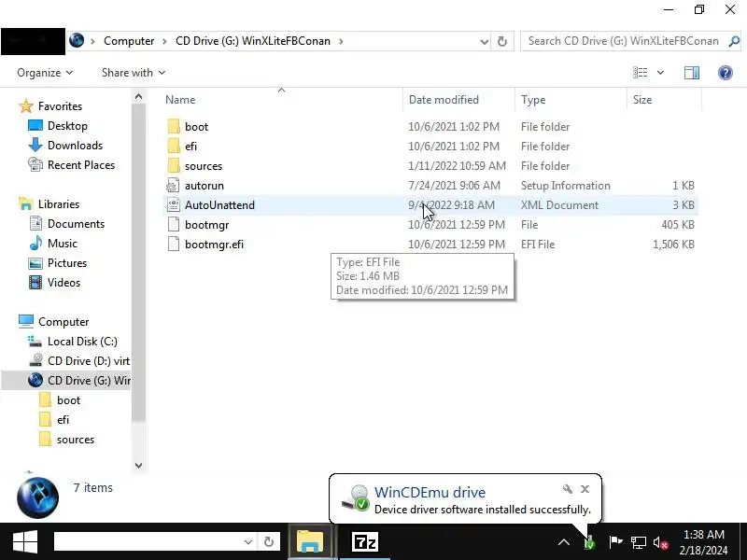
Task: Select Libraries in navigation pane
Action: point(59,203)
